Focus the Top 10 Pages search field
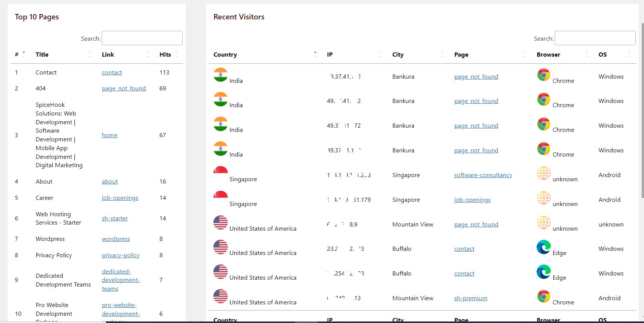644x323 pixels. (x=142, y=38)
